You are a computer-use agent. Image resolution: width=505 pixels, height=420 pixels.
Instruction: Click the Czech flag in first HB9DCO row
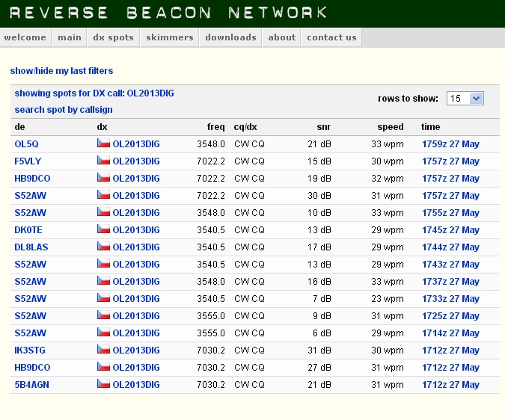(103, 178)
